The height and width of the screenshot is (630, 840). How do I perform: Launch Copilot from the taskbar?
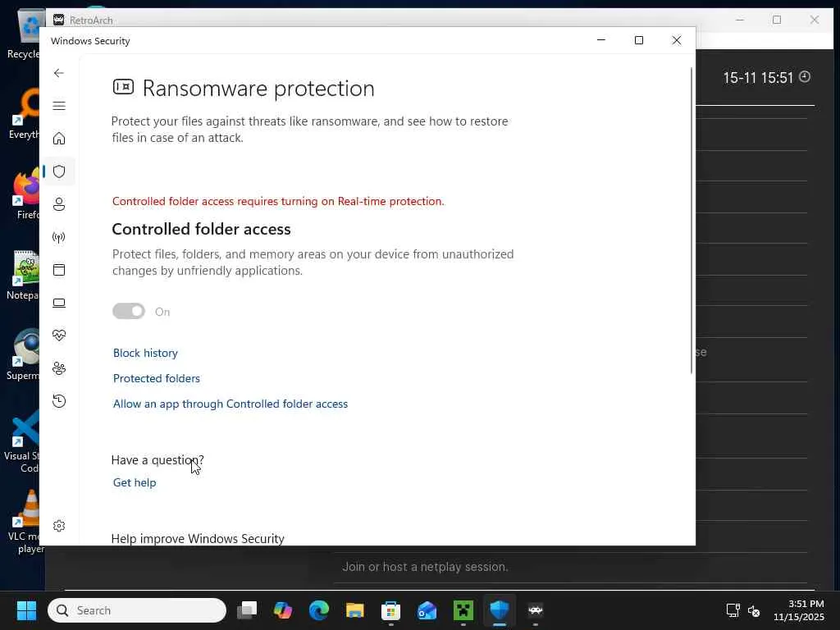pyautogui.click(x=283, y=610)
